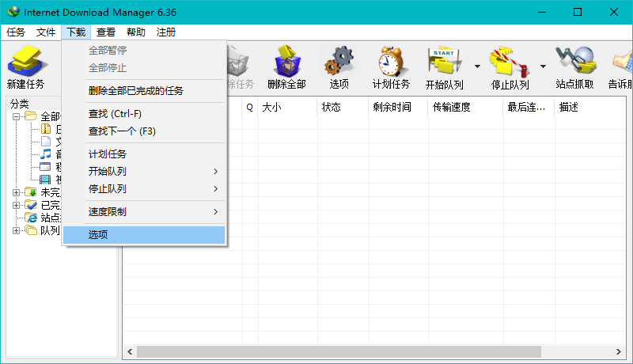Expand the 未完成 tree node
The height and width of the screenshot is (364, 633).
pyautogui.click(x=16, y=192)
